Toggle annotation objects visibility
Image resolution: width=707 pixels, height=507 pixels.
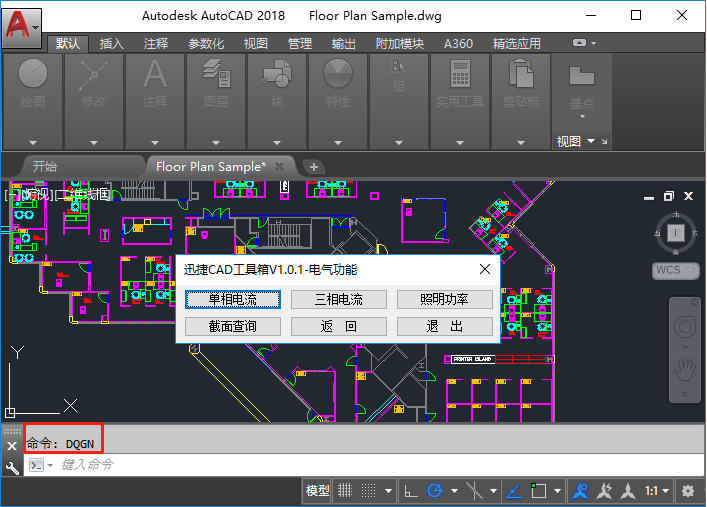[580, 491]
